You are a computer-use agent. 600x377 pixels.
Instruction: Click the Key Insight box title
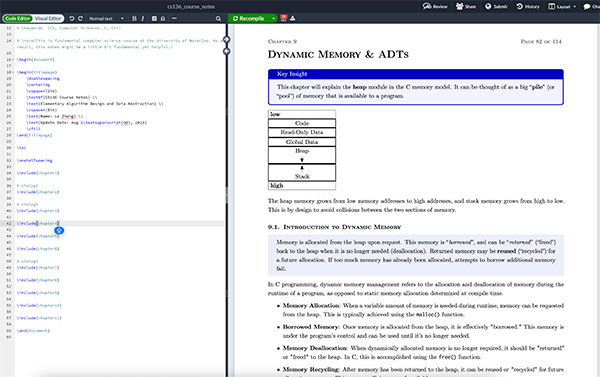[x=292, y=74]
